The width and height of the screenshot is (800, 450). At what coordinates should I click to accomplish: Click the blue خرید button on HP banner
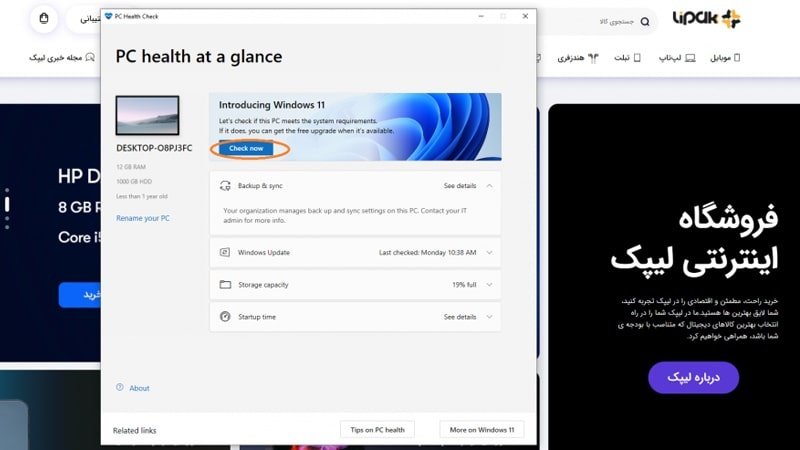80,295
